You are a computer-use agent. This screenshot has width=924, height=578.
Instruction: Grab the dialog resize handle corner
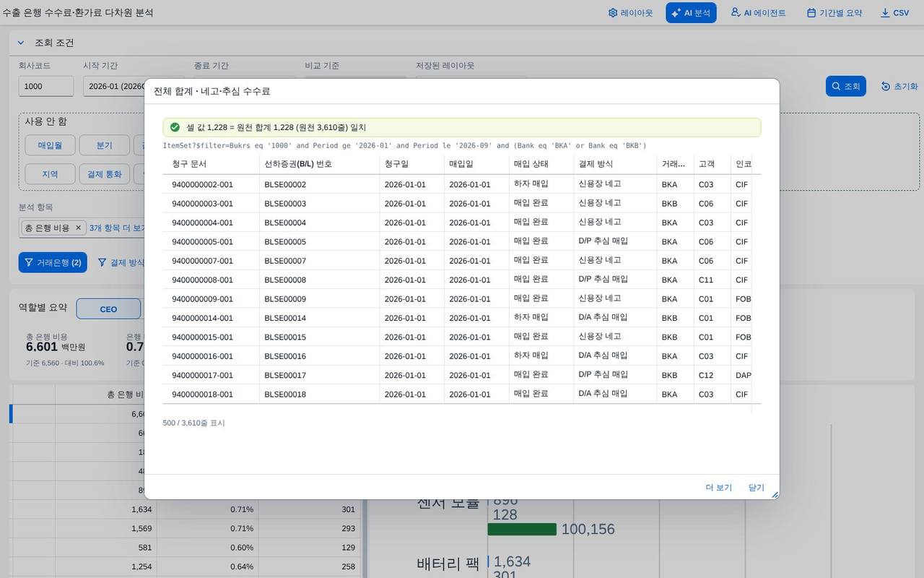tap(775, 495)
